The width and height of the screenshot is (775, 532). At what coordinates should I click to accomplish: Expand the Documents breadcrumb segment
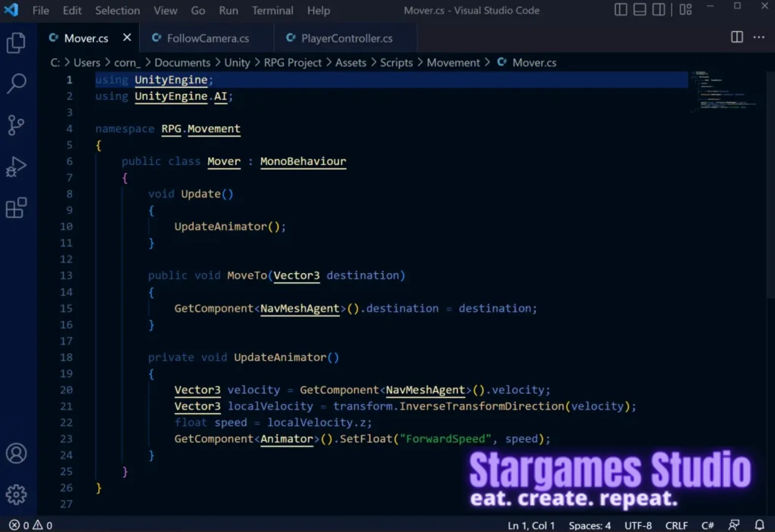click(x=182, y=63)
